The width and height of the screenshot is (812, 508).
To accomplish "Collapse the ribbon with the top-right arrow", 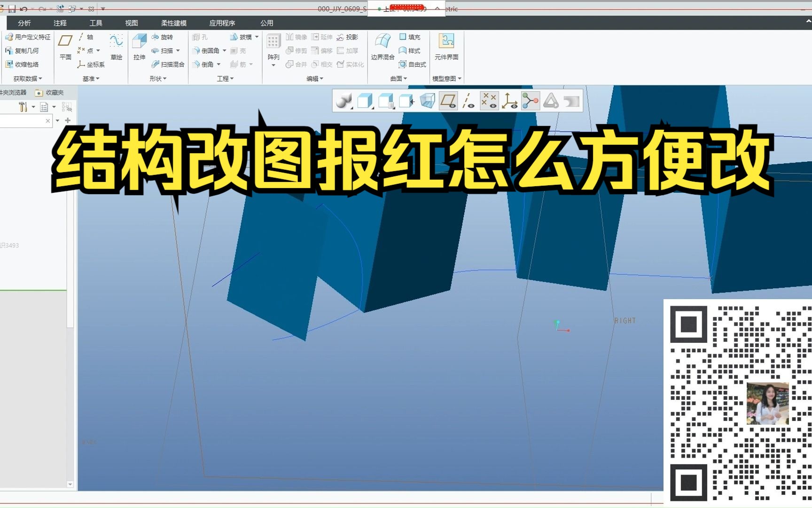I will point(808,22).
